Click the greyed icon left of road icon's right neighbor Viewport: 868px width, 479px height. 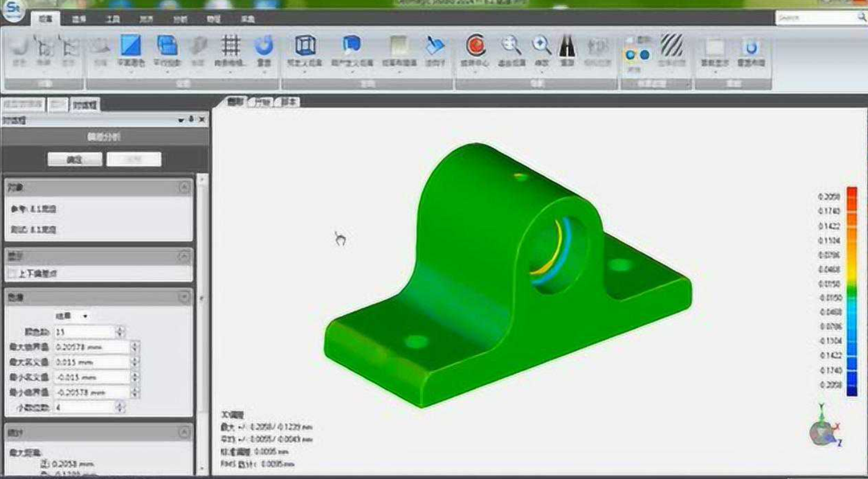pyautogui.click(x=597, y=46)
